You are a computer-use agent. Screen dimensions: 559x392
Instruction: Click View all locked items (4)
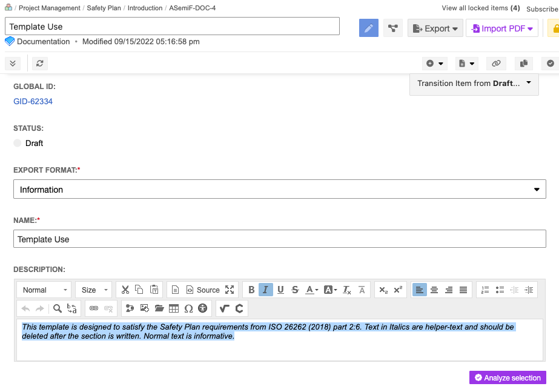click(480, 8)
